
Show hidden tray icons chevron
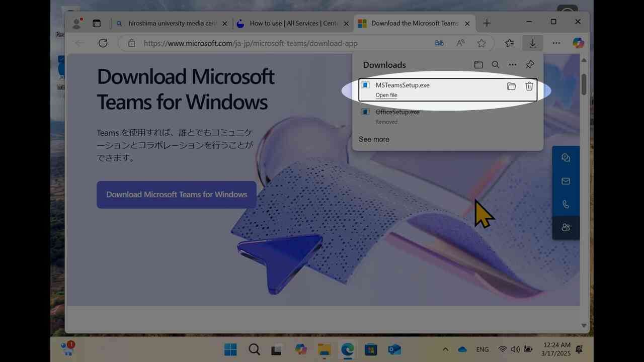point(445,349)
